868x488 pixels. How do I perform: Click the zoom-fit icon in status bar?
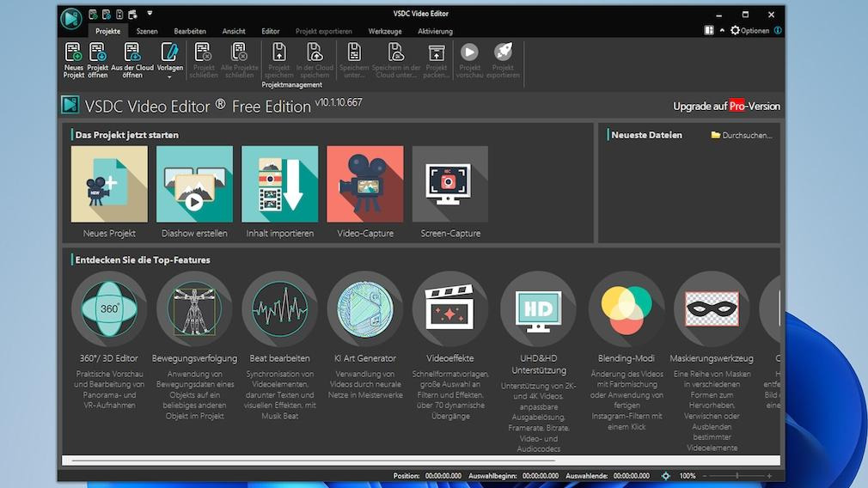tap(665, 476)
